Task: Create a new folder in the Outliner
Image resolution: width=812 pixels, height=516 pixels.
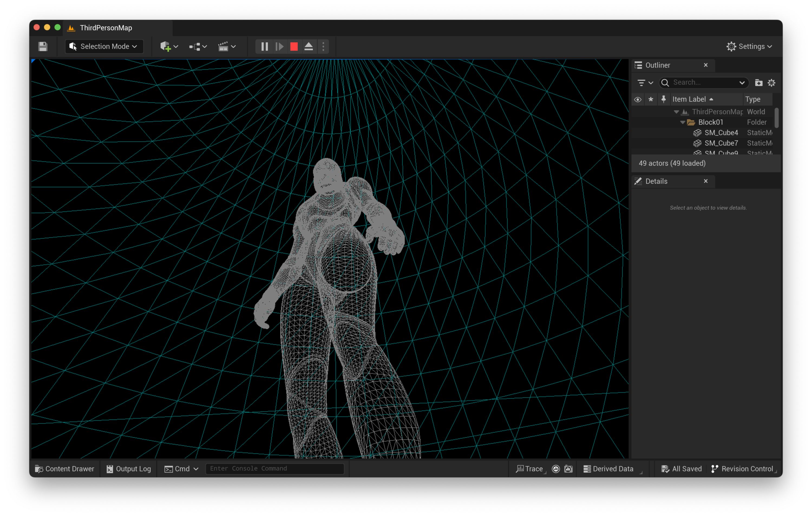Action: 759,82
